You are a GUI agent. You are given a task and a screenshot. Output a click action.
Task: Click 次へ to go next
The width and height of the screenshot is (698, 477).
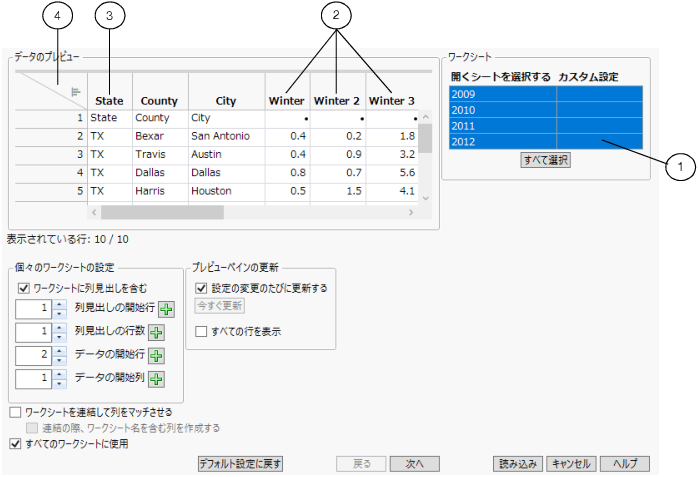tap(414, 464)
